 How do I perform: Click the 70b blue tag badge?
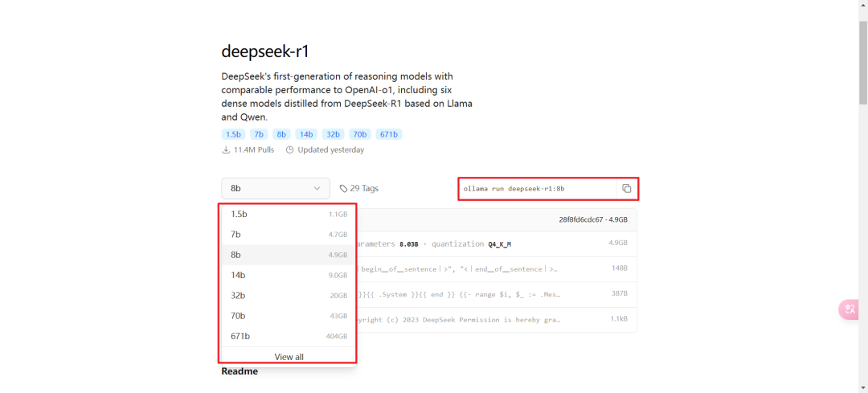point(360,134)
